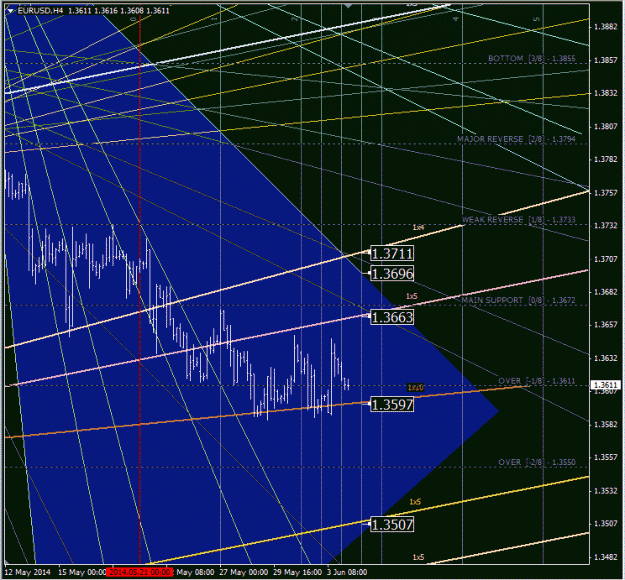Click the 1.3532 value on price scale
The width and height of the screenshot is (625, 580).
tap(605, 491)
